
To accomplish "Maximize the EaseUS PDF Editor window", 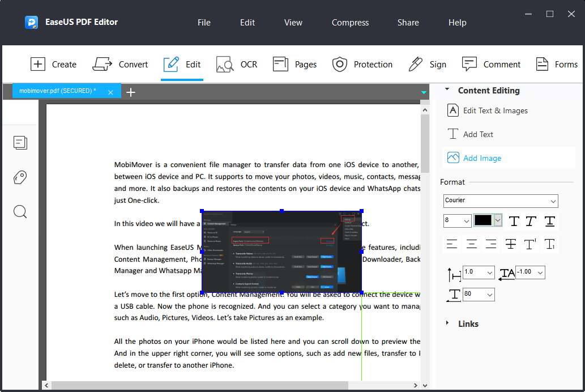I will (x=550, y=14).
